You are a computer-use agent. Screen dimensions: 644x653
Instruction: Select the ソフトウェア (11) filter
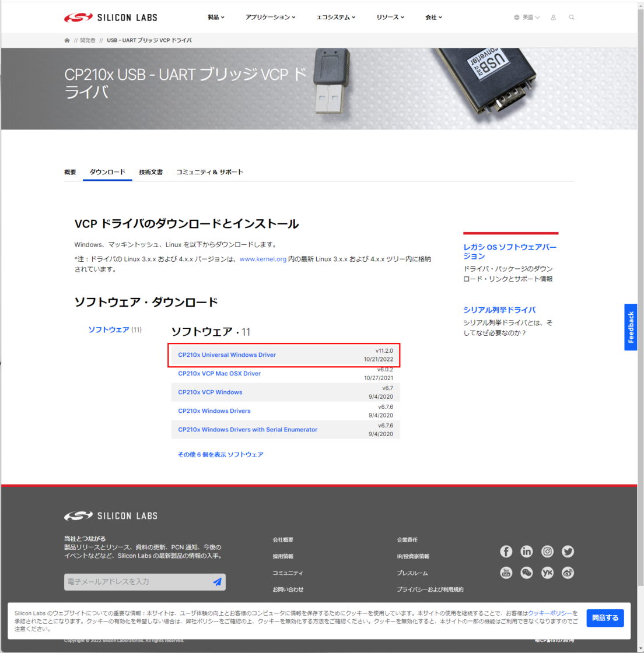pos(114,330)
